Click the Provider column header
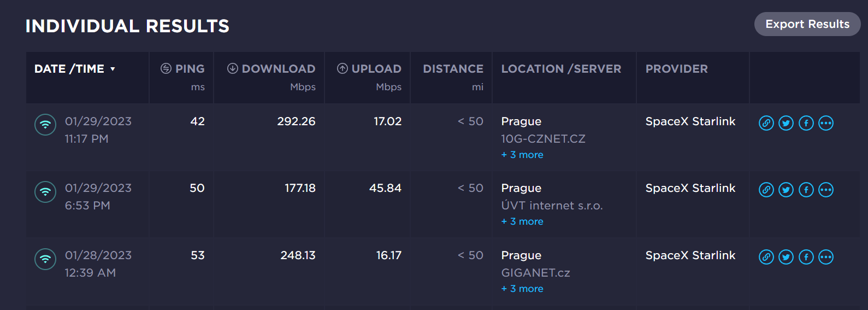The image size is (868, 310). click(676, 69)
